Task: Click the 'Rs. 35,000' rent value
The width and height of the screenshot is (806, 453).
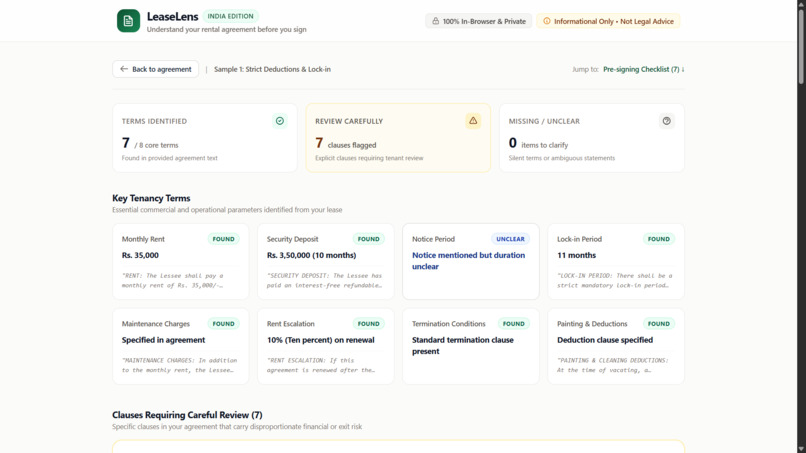Action: pyautogui.click(x=140, y=255)
